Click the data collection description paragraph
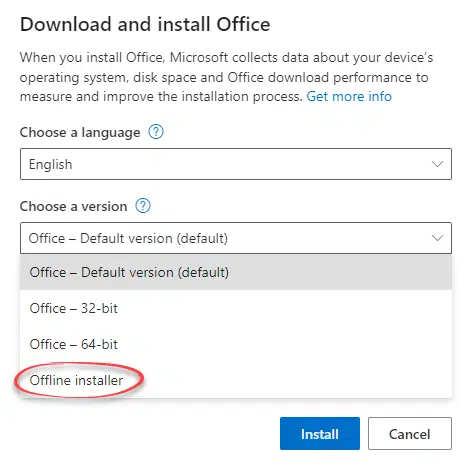This screenshot has height=464, width=471. tap(226, 77)
